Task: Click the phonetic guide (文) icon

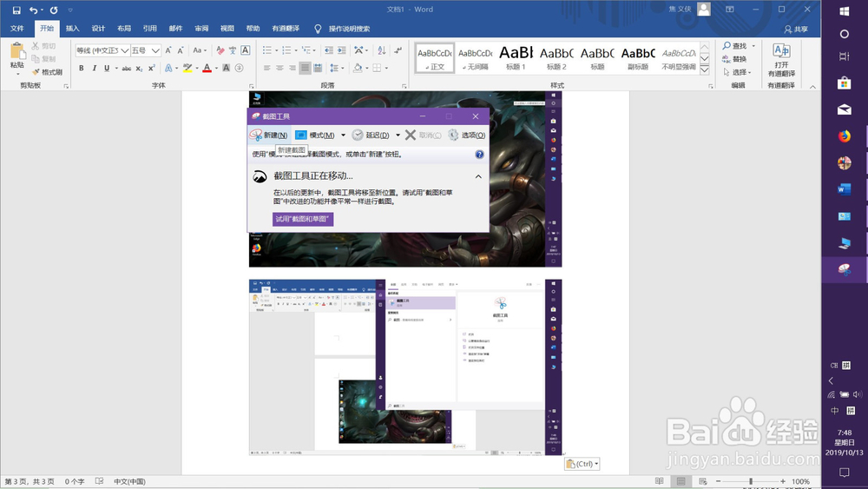Action: tap(233, 50)
